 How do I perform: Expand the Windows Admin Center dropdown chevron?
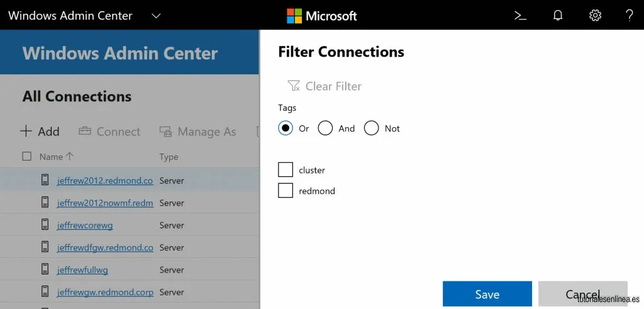[156, 16]
